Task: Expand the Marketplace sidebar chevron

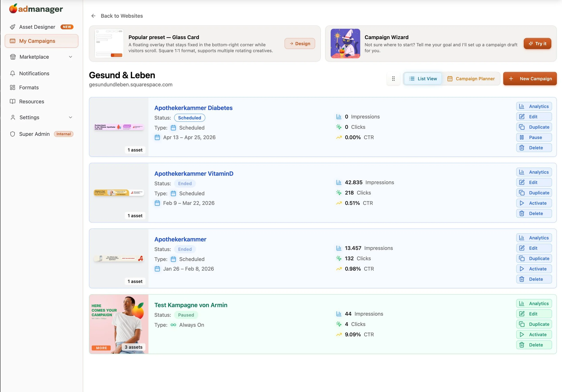Action: [x=71, y=57]
